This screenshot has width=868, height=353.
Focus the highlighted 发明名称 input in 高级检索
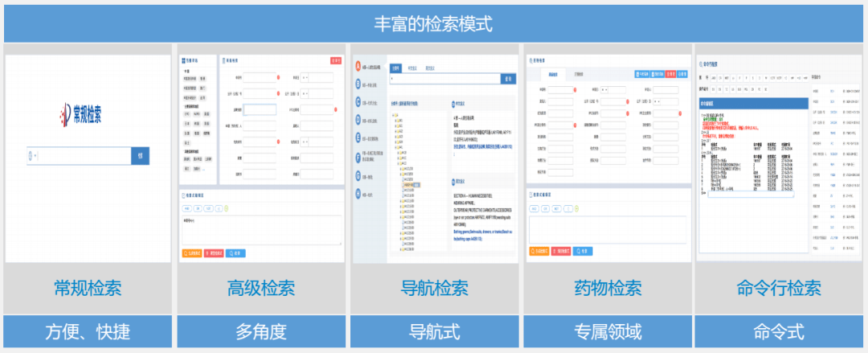click(260, 109)
